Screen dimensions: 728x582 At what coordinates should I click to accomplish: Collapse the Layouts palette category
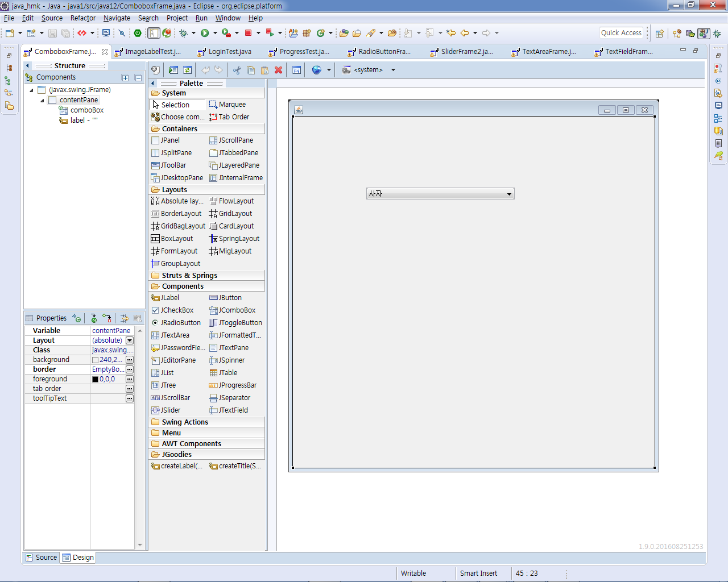click(x=207, y=190)
